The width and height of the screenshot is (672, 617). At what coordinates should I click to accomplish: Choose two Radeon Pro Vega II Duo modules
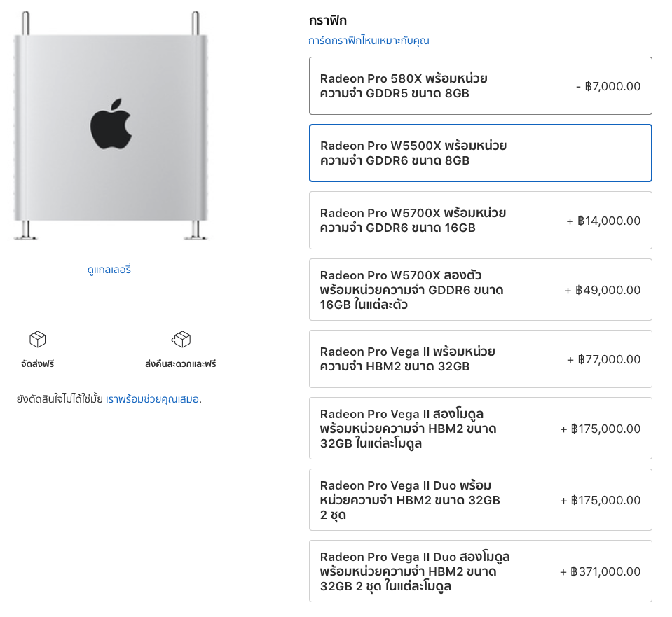pos(480,571)
